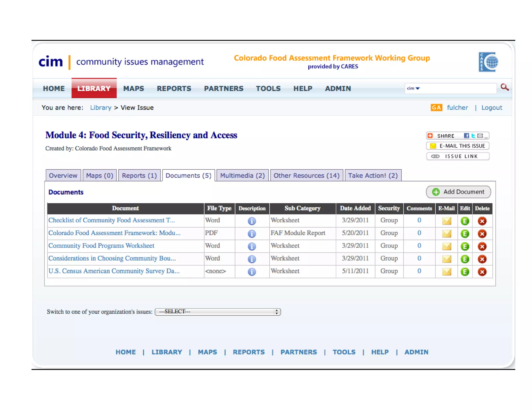View info for U.S. Census document row
The image size is (532, 411).
click(x=251, y=272)
